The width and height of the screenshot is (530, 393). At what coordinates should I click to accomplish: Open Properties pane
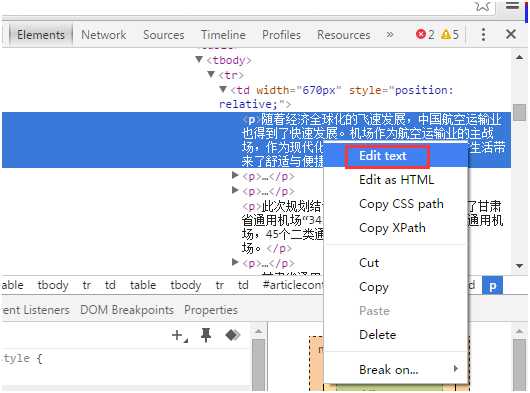211,310
